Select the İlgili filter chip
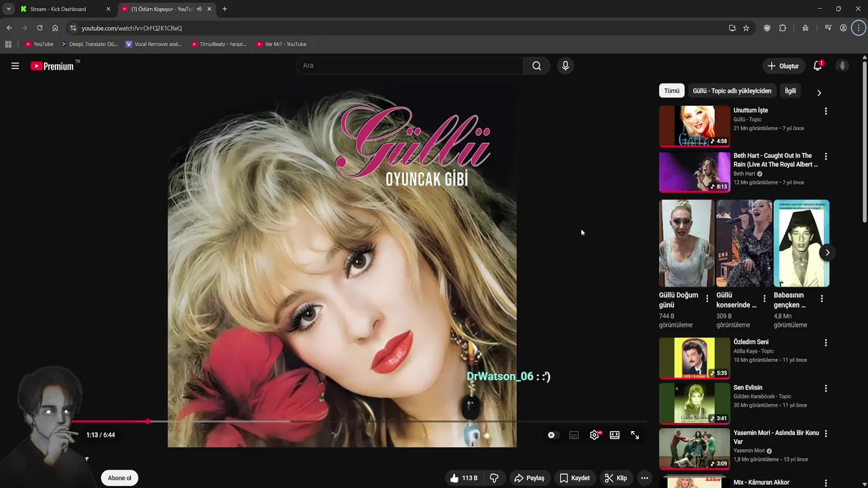 tap(790, 91)
